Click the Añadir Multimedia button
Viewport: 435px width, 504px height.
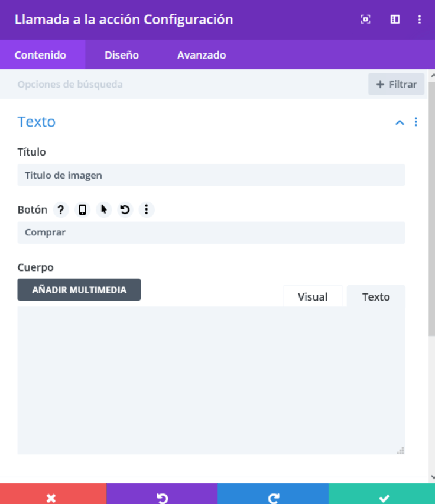point(79,290)
